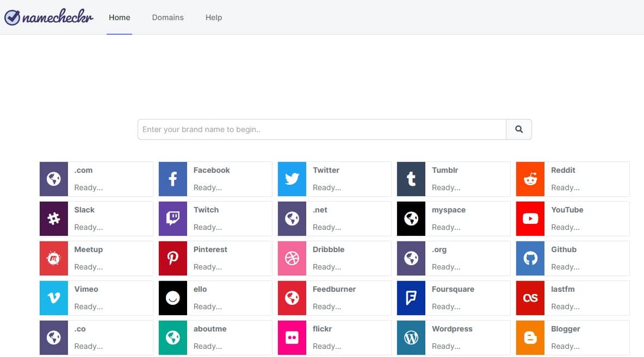Image resolution: width=644 pixels, height=357 pixels.
Task: Focus the brand name search field
Action: (321, 129)
